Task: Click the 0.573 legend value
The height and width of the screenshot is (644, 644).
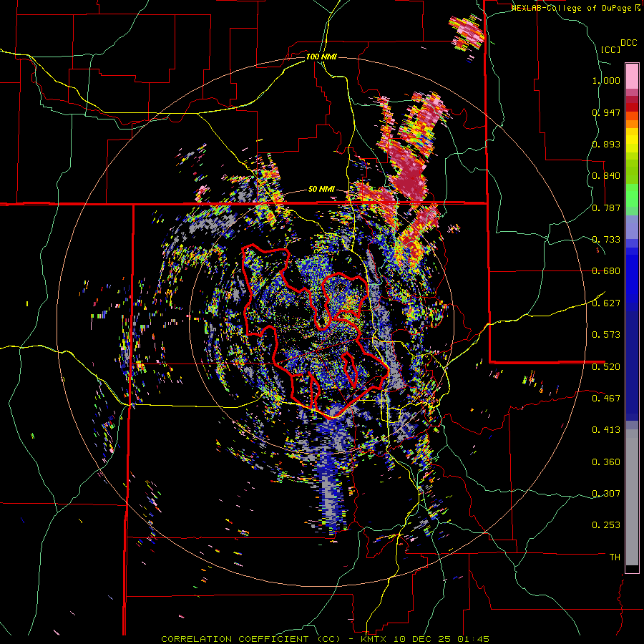Action: (606, 335)
